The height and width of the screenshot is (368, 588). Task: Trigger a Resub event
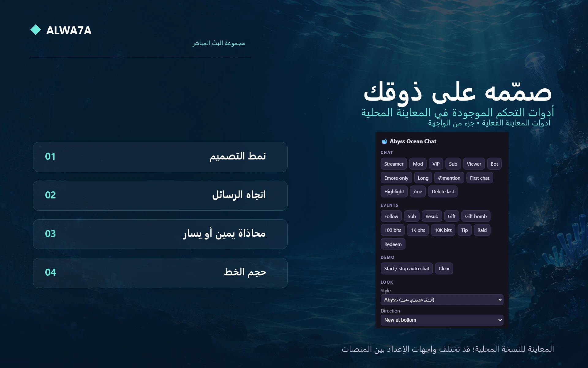coord(432,216)
